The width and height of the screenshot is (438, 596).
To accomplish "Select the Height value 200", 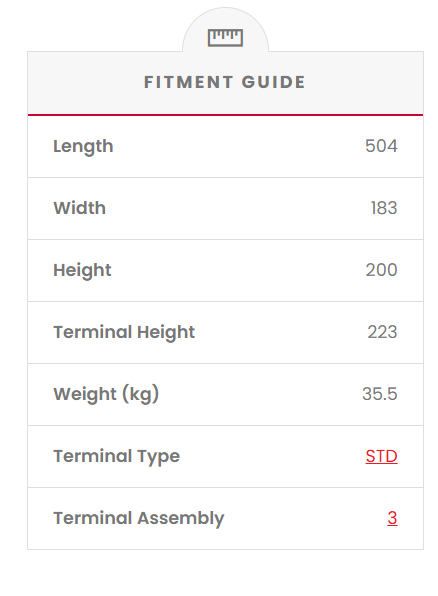I will (x=381, y=270).
